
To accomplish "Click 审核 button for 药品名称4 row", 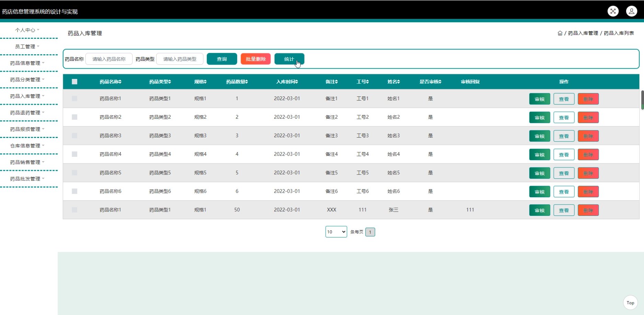I will pos(540,154).
